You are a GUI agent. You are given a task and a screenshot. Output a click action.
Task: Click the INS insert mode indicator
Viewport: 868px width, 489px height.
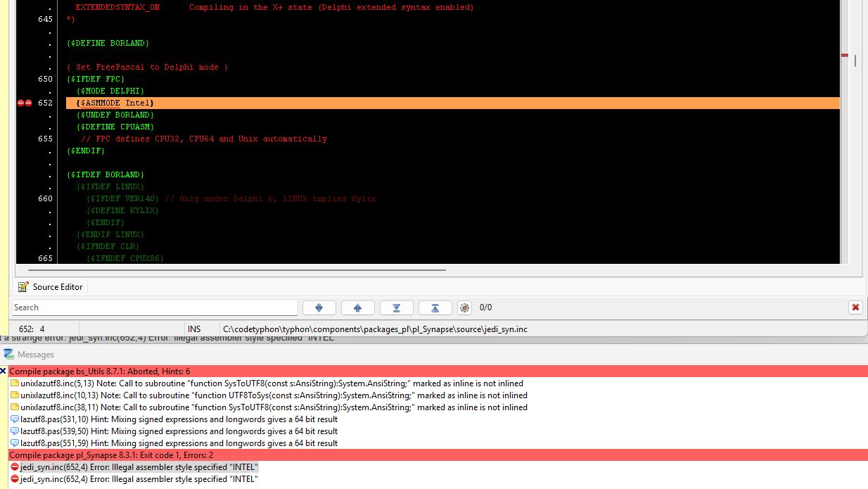[194, 329]
